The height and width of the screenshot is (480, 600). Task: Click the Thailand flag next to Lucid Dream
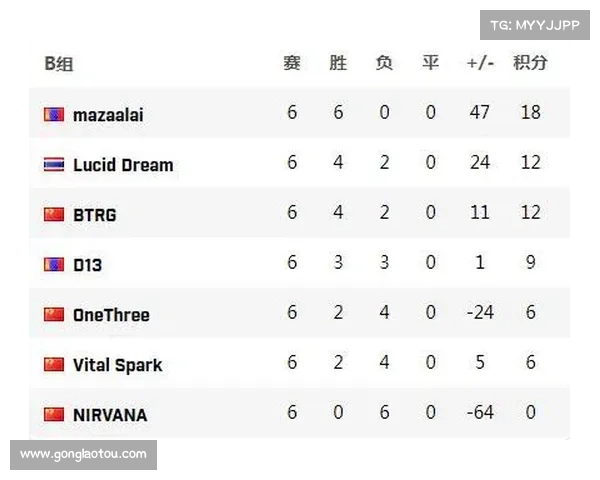click(x=54, y=165)
